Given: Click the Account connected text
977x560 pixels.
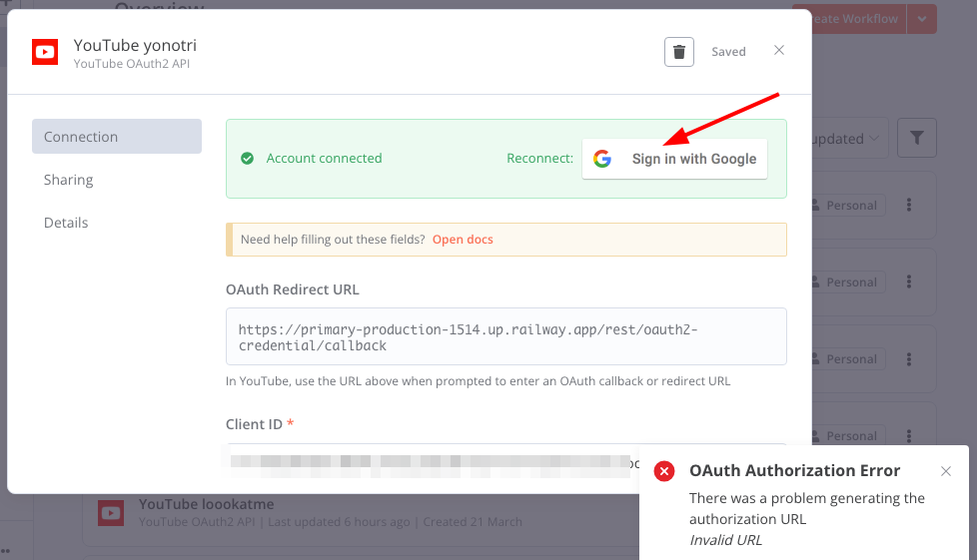Looking at the screenshot, I should pyautogui.click(x=324, y=159).
